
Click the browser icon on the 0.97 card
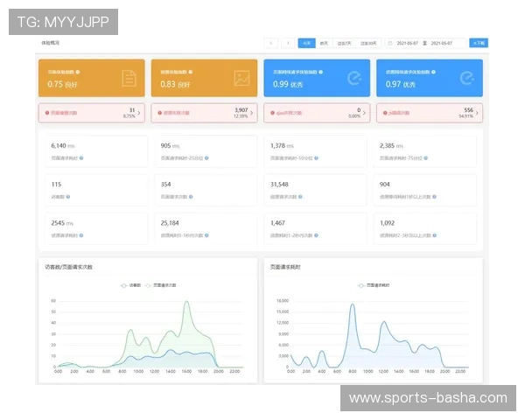click(466, 79)
